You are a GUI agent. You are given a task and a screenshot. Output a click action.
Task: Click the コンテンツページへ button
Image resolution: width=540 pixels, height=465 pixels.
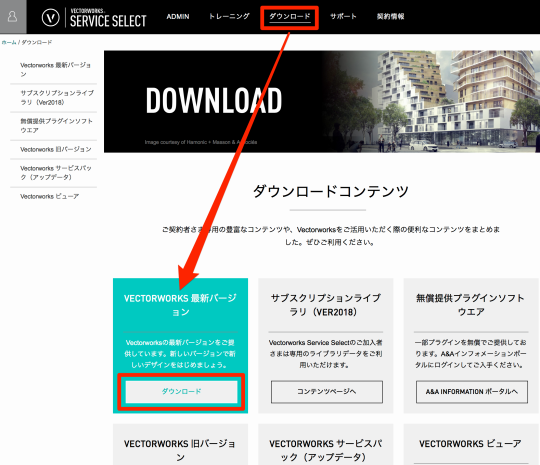tap(326, 392)
